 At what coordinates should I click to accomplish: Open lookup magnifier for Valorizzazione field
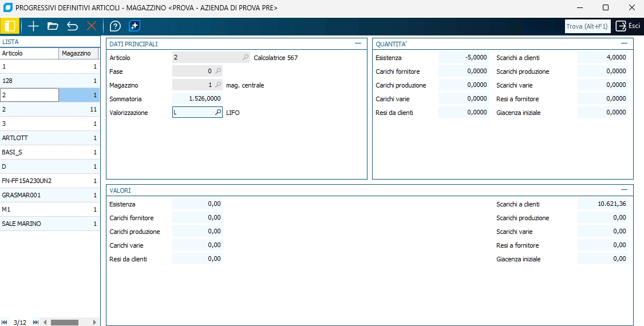218,112
